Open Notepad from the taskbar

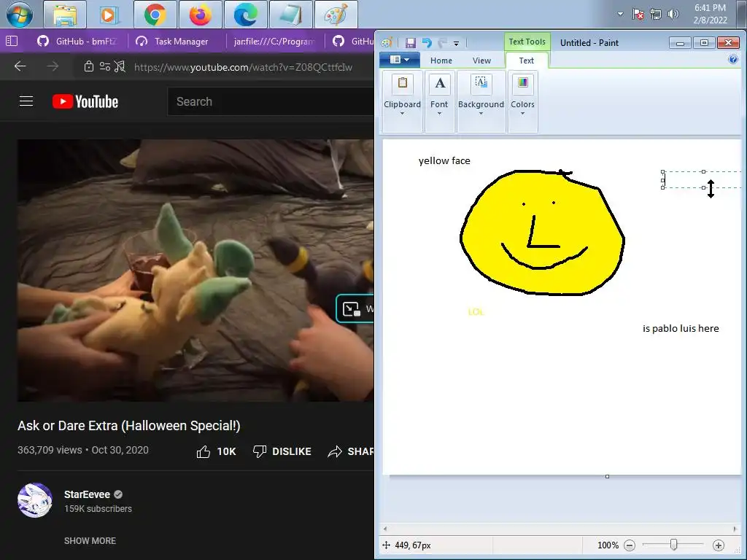click(290, 15)
